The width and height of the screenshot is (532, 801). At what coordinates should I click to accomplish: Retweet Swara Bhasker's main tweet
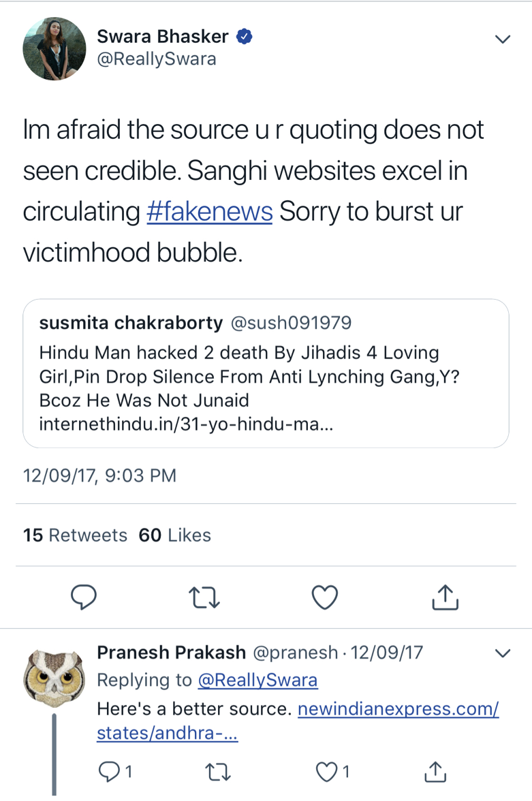coord(203,597)
